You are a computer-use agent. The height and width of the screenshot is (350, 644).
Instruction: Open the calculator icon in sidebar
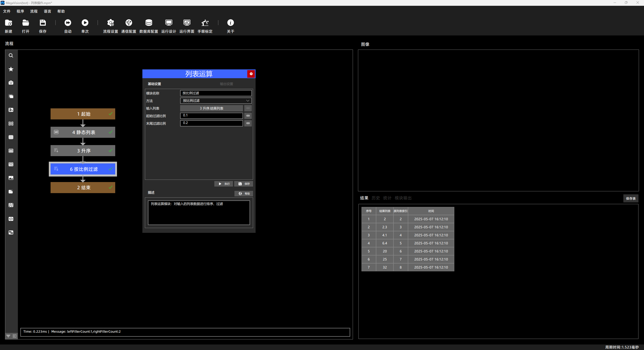coord(11,164)
